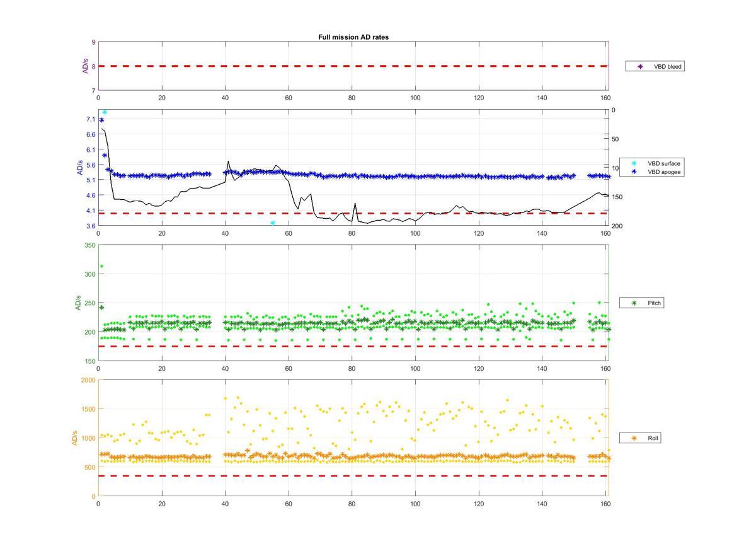Select the VBD bleed legend entry

click(655, 66)
